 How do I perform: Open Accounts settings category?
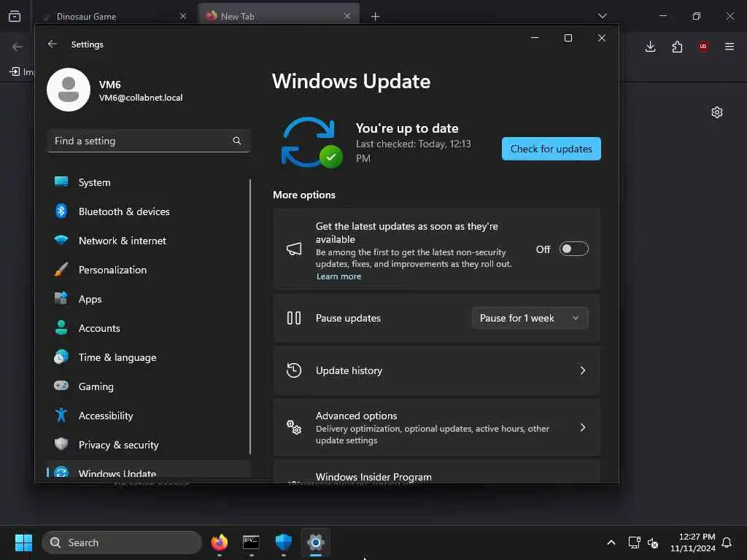pos(149,328)
